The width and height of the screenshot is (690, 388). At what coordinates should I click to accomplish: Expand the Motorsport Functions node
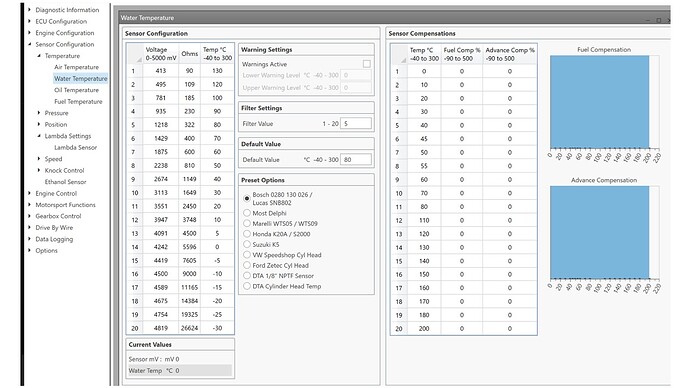click(x=29, y=204)
